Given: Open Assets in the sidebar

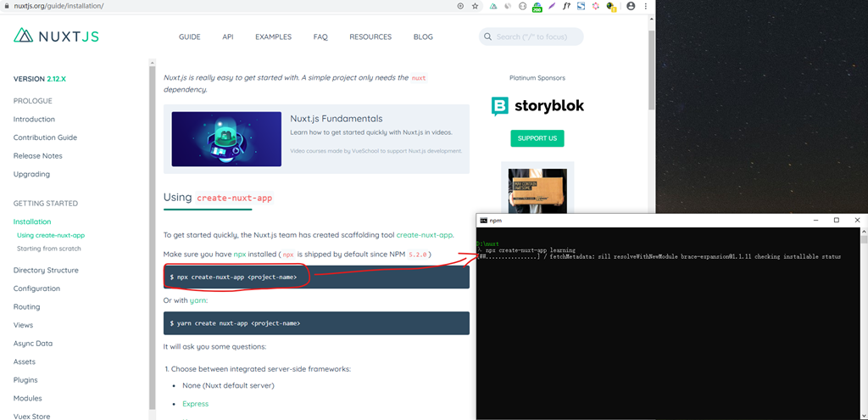Looking at the screenshot, I should pos(25,361).
